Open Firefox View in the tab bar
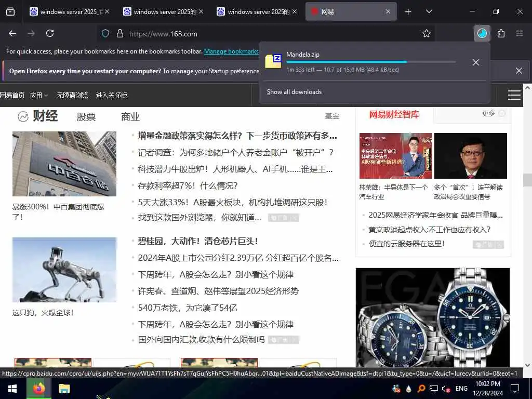 (10, 12)
